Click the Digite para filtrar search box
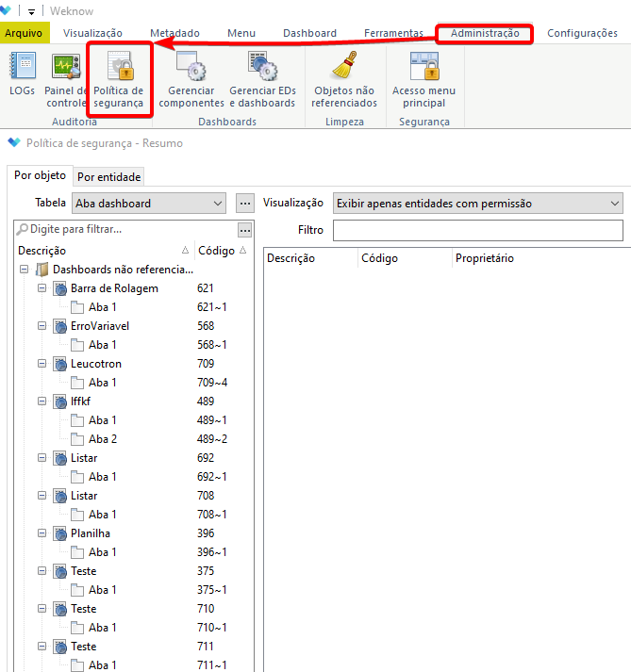 pos(127,229)
